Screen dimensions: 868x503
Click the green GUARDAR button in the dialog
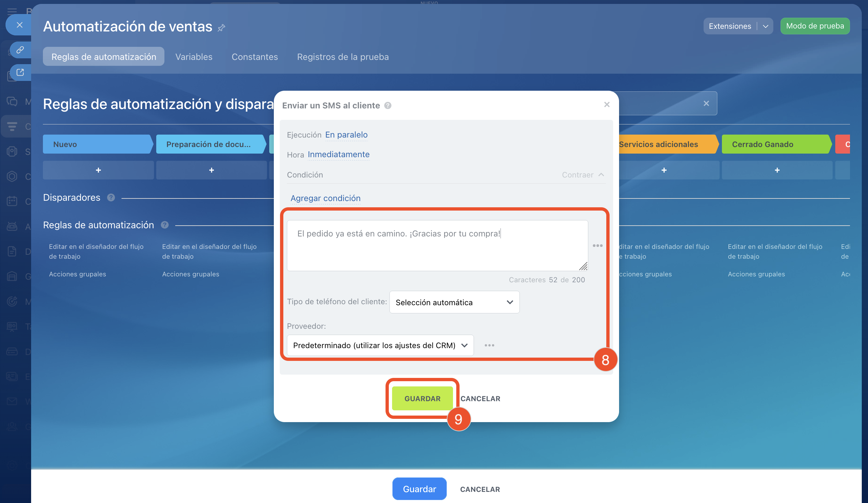pos(422,398)
